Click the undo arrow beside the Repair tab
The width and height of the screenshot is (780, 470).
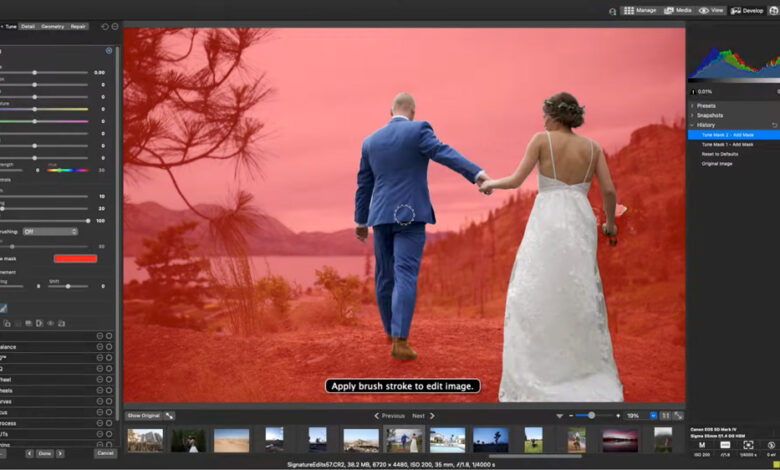105,26
